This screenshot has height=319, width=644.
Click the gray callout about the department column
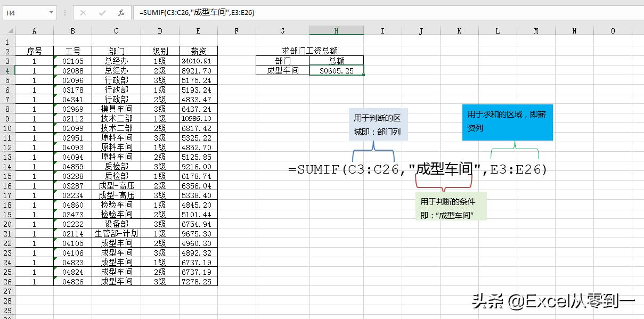pyautogui.click(x=379, y=124)
